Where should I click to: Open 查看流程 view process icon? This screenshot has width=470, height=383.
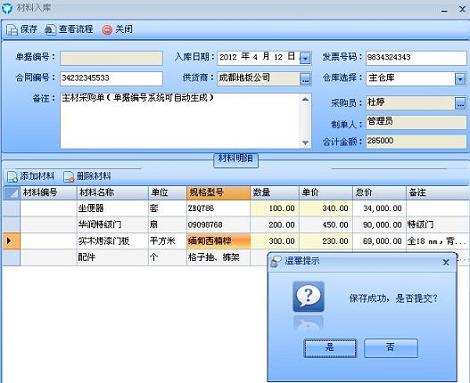coord(50,30)
